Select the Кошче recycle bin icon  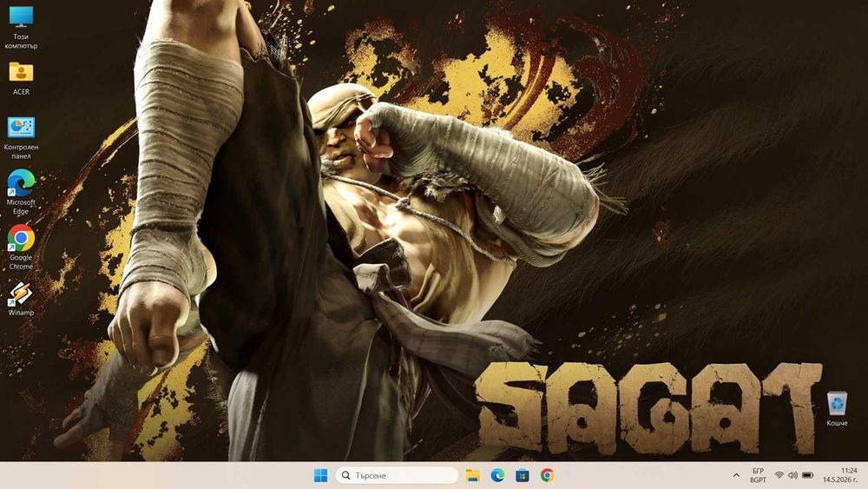[x=837, y=409]
